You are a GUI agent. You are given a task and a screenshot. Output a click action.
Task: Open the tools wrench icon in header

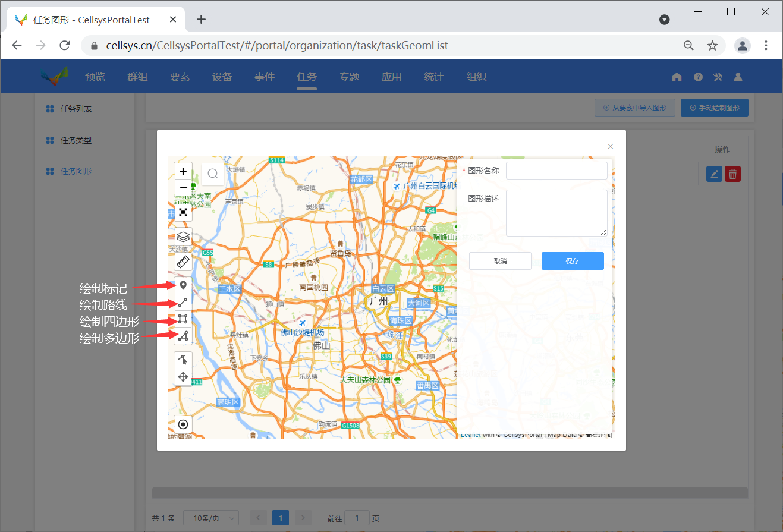point(718,77)
